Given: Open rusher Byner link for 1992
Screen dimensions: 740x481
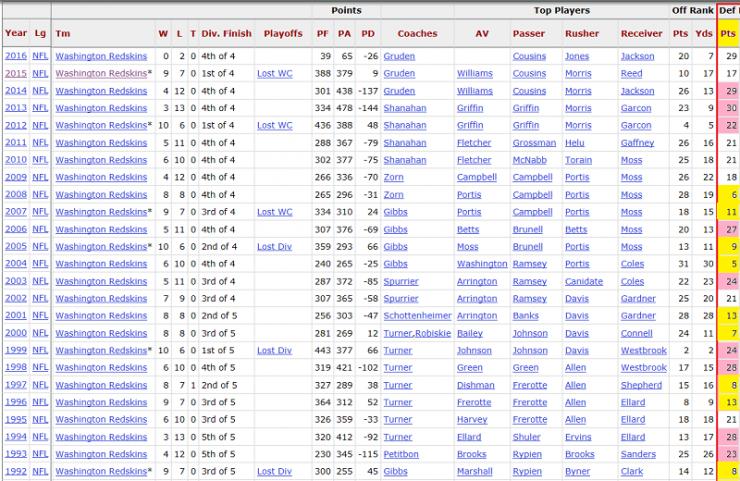Looking at the screenshot, I should pos(578,472).
